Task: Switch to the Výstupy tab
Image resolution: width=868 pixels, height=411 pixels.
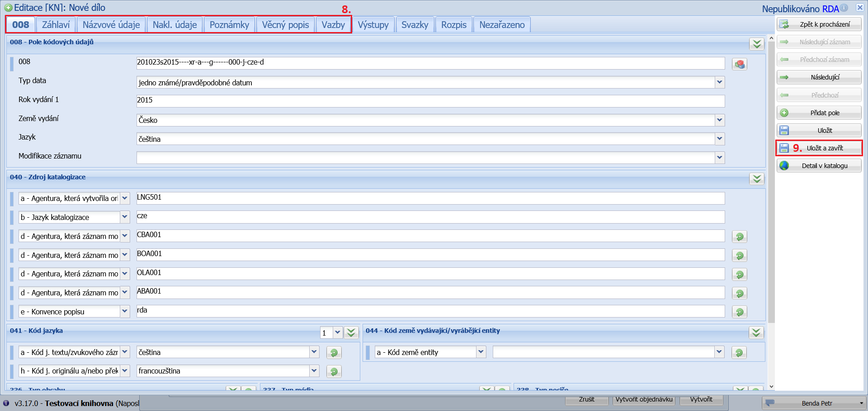Action: [x=373, y=25]
